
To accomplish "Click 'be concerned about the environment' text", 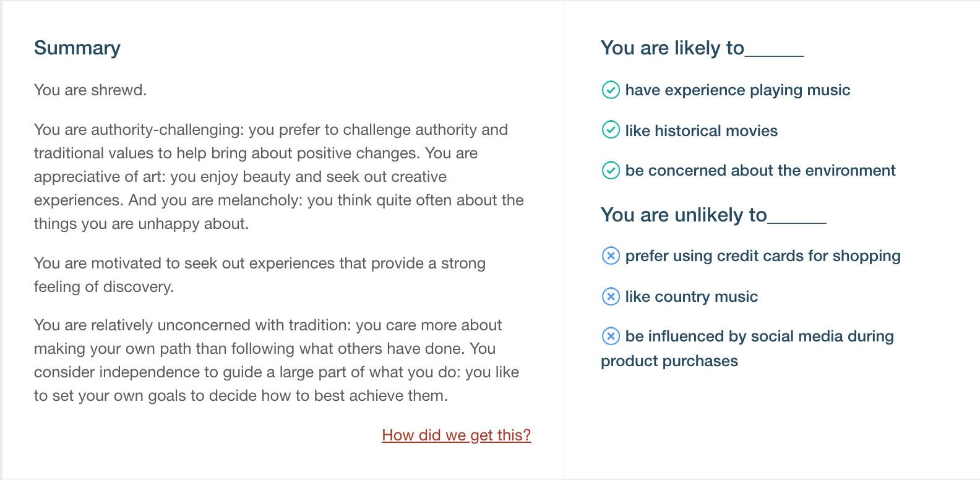I will 760,170.
